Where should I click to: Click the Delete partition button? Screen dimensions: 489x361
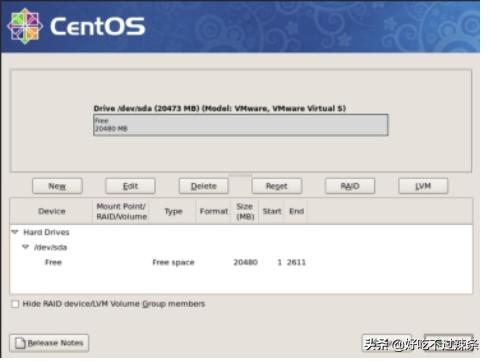point(204,186)
